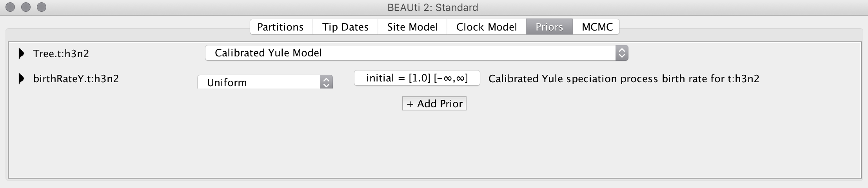Expand the Tree.t:h3n2 disclosure triangle
868x188 pixels.
pos(22,53)
